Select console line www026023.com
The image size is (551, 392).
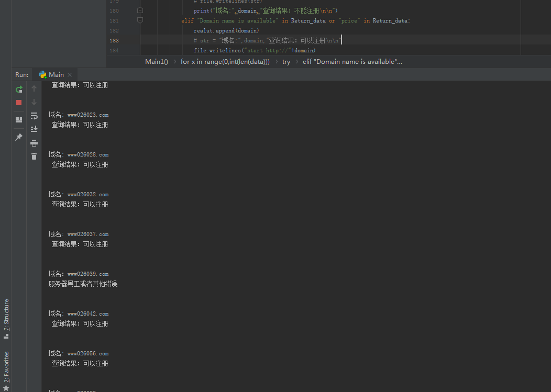[x=79, y=115]
